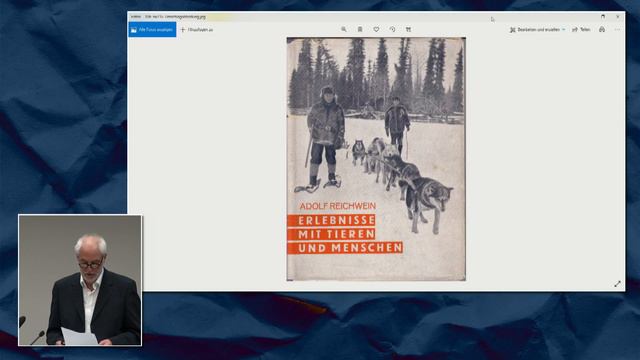Close the Photos window

[x=618, y=16]
